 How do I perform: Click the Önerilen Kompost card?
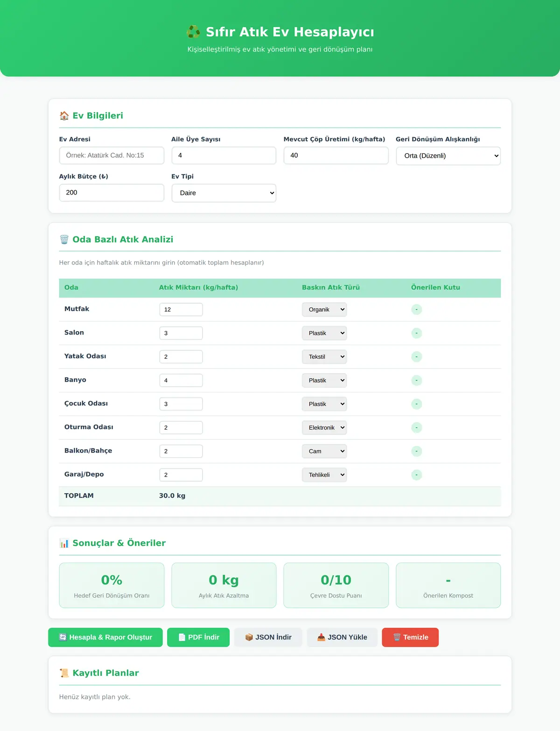[448, 585]
